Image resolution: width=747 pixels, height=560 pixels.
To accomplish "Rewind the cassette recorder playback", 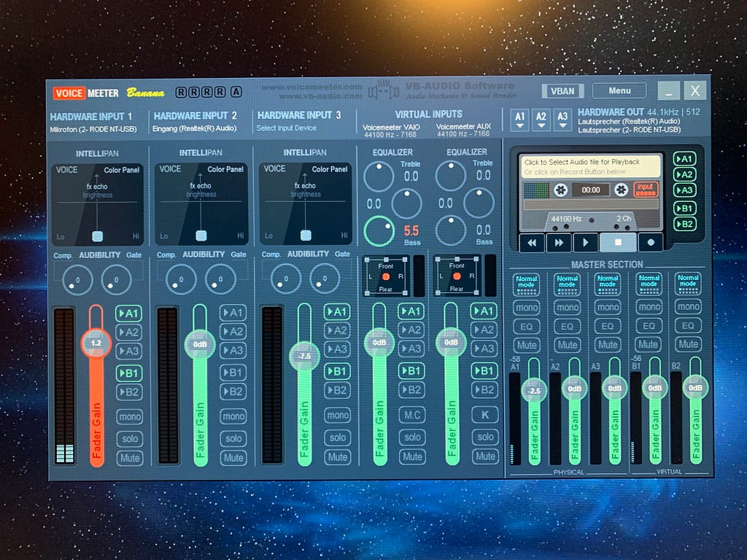I will (532, 243).
